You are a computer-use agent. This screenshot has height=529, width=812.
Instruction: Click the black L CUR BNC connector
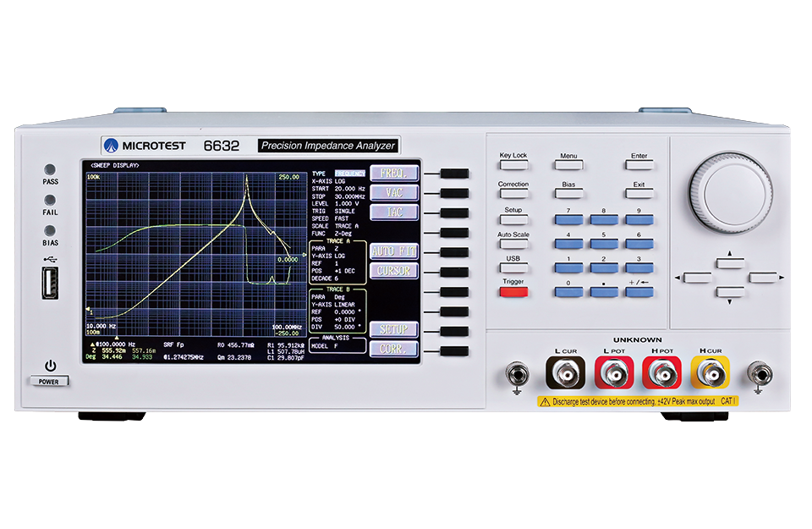563,372
